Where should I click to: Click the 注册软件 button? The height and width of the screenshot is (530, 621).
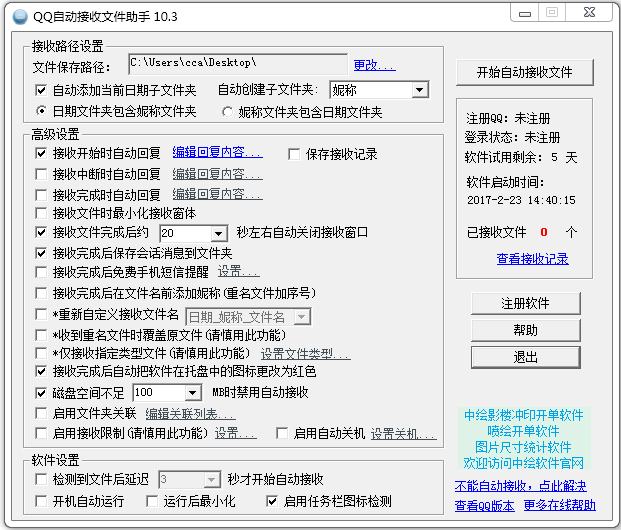tap(525, 303)
